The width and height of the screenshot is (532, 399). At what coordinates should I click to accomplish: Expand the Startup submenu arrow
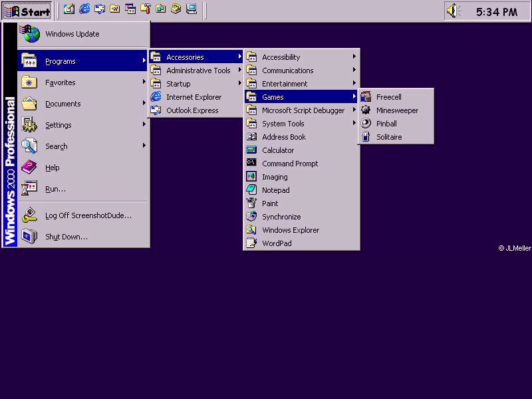pyautogui.click(x=239, y=83)
